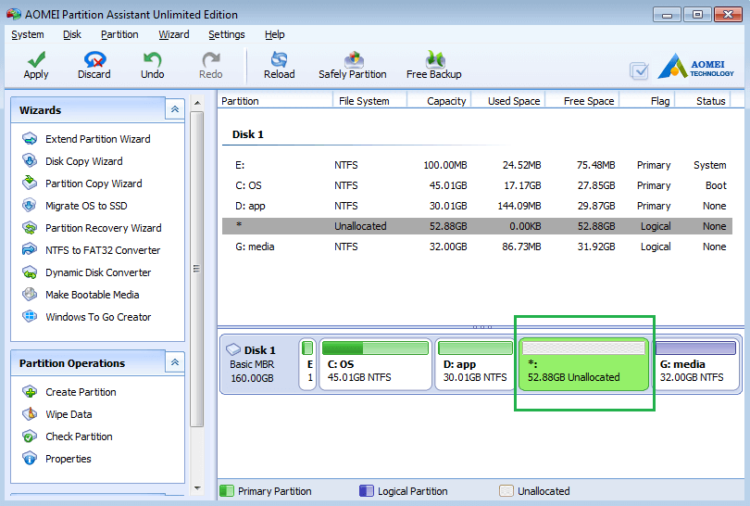Screen dimensions: 750x506
Task: Click Create Partition operation link
Action: pyautogui.click(x=80, y=392)
